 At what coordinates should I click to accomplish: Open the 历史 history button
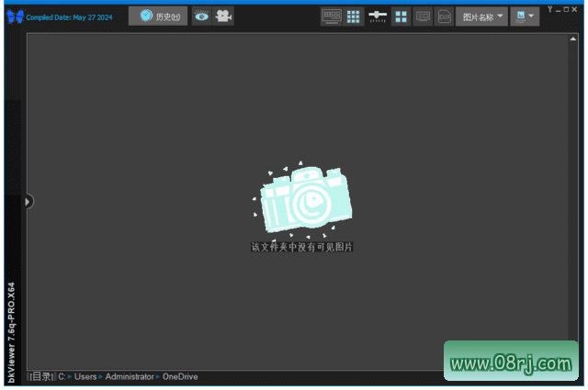pyautogui.click(x=158, y=17)
